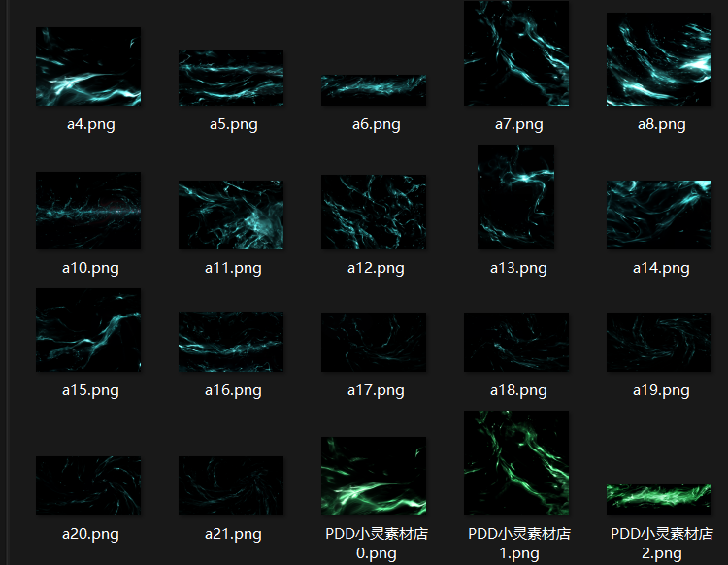Click the file name a10.png
Image resolution: width=728 pixels, height=565 pixels.
[90, 268]
